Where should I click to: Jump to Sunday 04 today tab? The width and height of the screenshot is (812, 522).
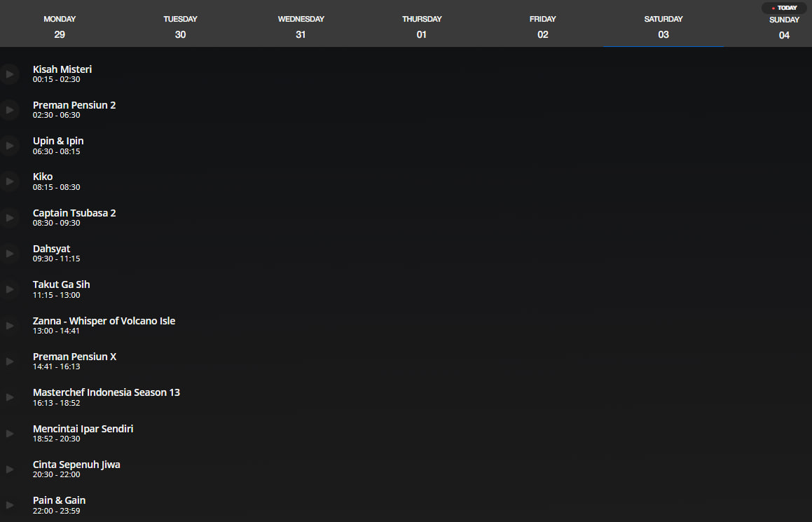pyautogui.click(x=783, y=28)
